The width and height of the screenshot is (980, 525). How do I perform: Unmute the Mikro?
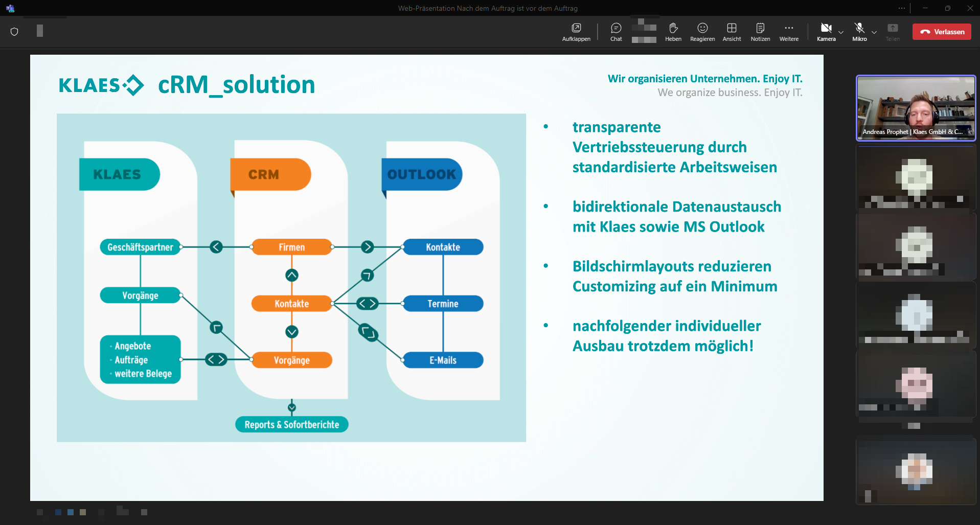click(x=859, y=31)
